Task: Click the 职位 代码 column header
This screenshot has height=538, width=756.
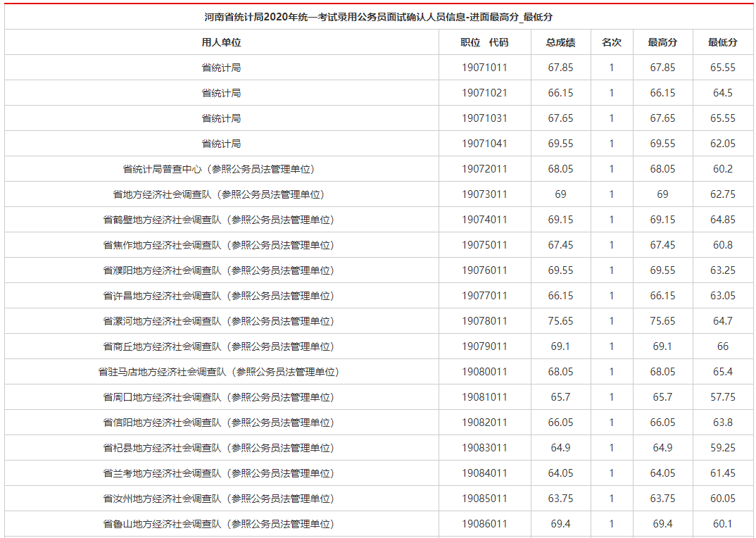Action: pos(484,42)
